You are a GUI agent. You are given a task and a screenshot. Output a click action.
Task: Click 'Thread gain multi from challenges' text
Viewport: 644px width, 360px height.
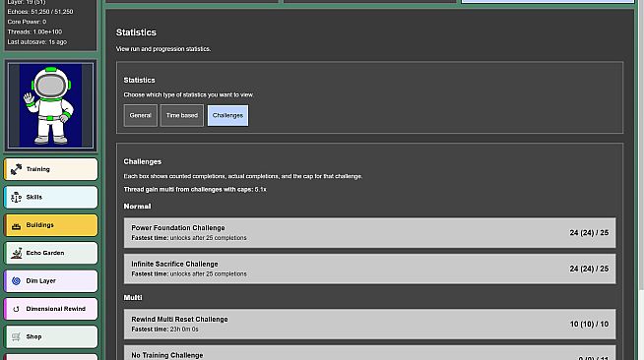click(195, 190)
